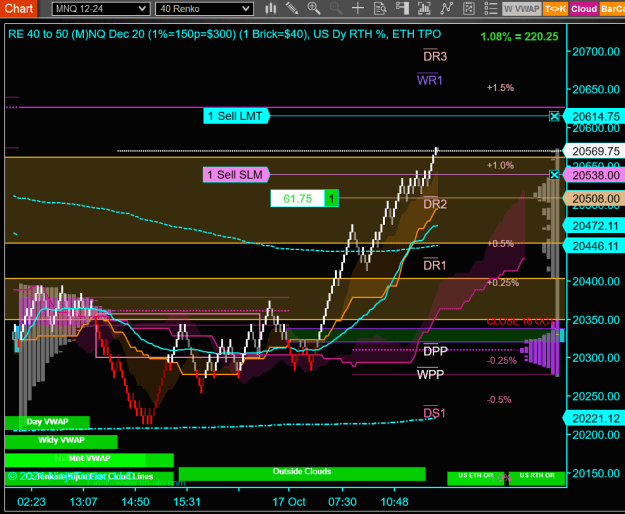This screenshot has height=514, width=625.
Task: Open the data box icon
Action: (380, 8)
